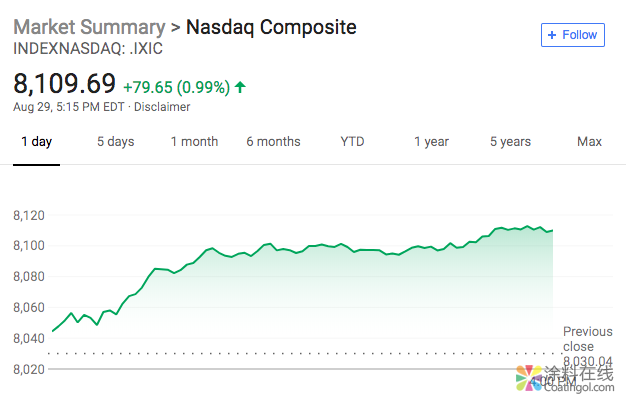Click the Aug 29, 5:15 PM EDT timestamp
The height and width of the screenshot is (405, 626).
(70, 107)
